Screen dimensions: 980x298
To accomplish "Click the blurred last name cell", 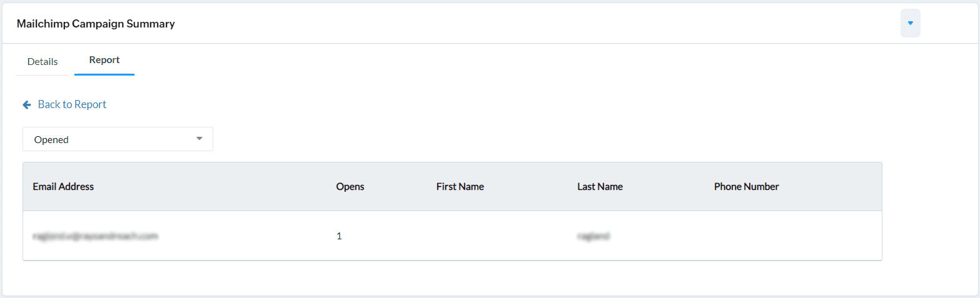I will coord(594,237).
